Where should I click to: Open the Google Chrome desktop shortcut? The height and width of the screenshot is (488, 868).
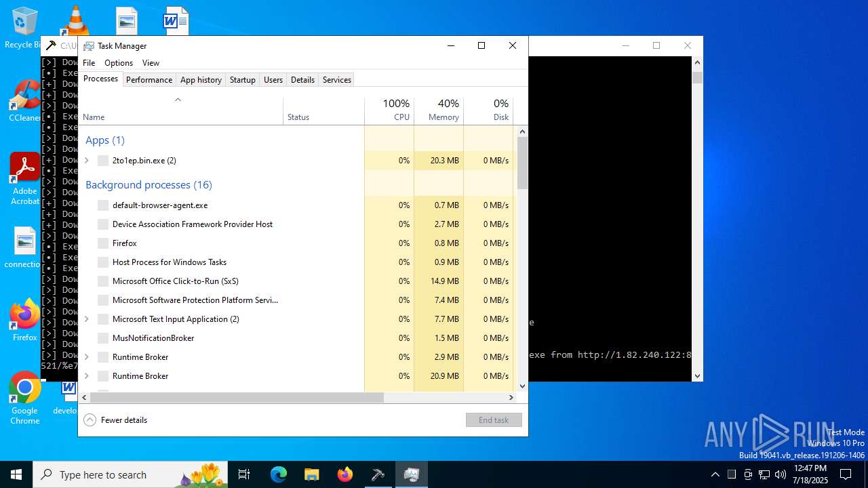click(24, 399)
